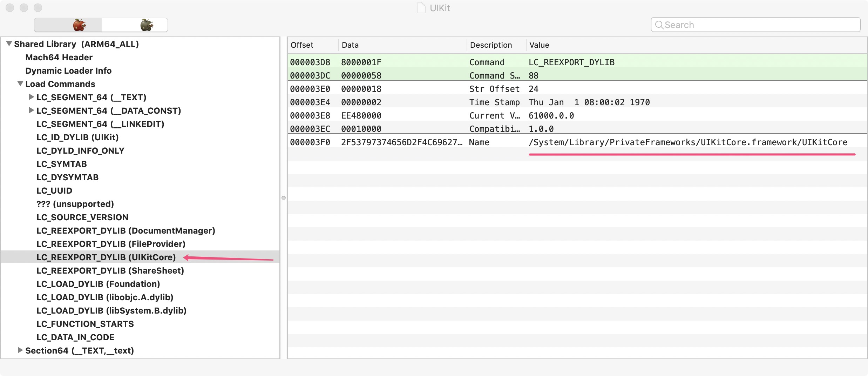Expand LC_SEGMENT_64 (__TEXT) triangle
The width and height of the screenshot is (868, 376).
click(x=32, y=97)
